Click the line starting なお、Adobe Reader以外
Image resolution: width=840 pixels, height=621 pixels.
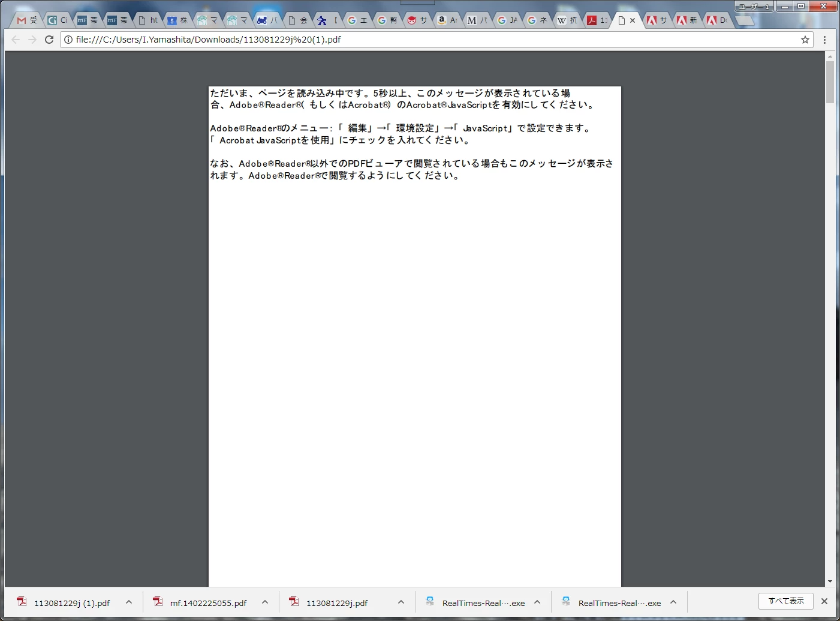[x=412, y=164]
